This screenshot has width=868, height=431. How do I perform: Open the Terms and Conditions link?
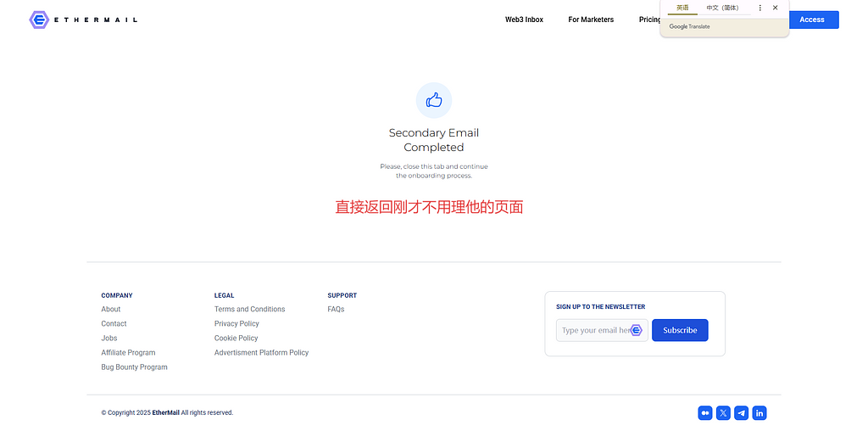pos(249,310)
